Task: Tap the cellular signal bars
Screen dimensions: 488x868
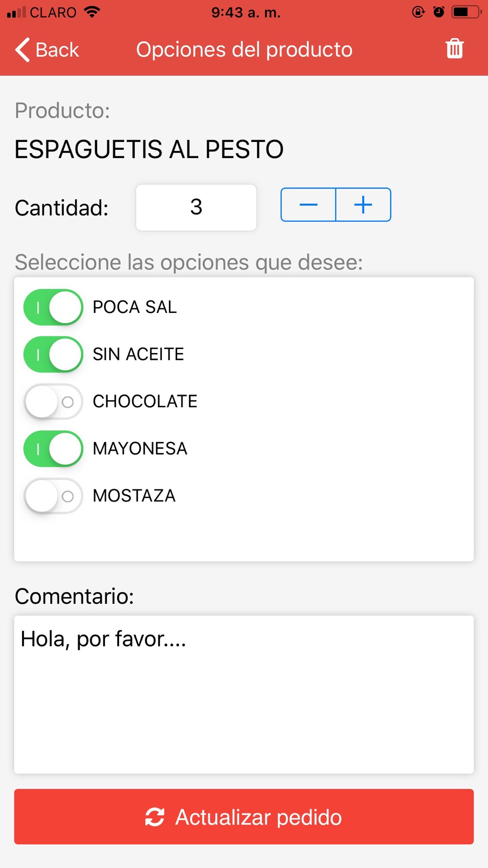Action: point(17,12)
